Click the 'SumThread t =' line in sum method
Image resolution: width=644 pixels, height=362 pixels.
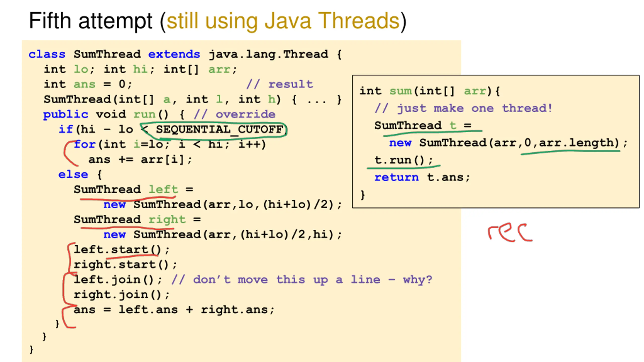[x=423, y=125]
